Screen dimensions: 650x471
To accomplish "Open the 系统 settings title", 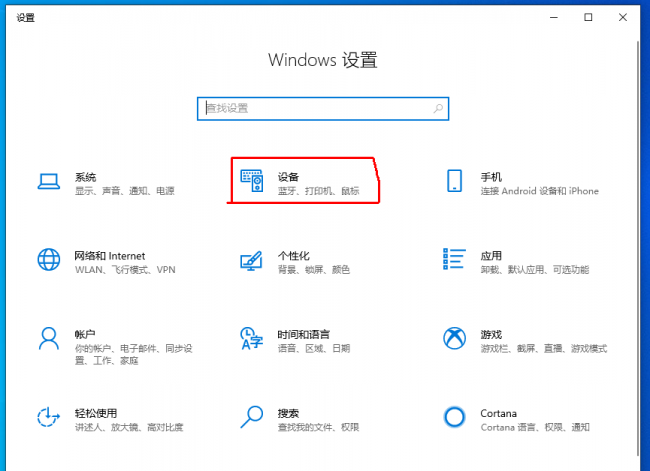I will click(x=85, y=177).
